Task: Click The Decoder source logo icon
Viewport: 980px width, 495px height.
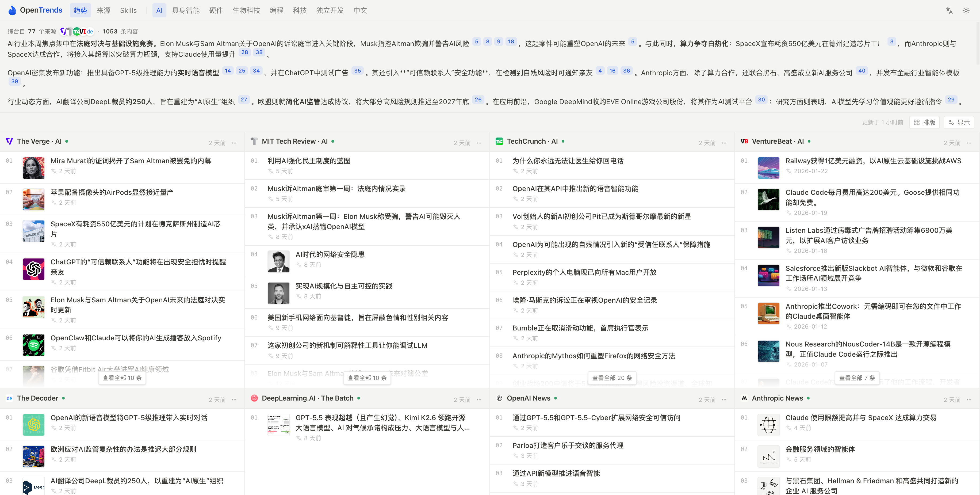Action: point(10,398)
